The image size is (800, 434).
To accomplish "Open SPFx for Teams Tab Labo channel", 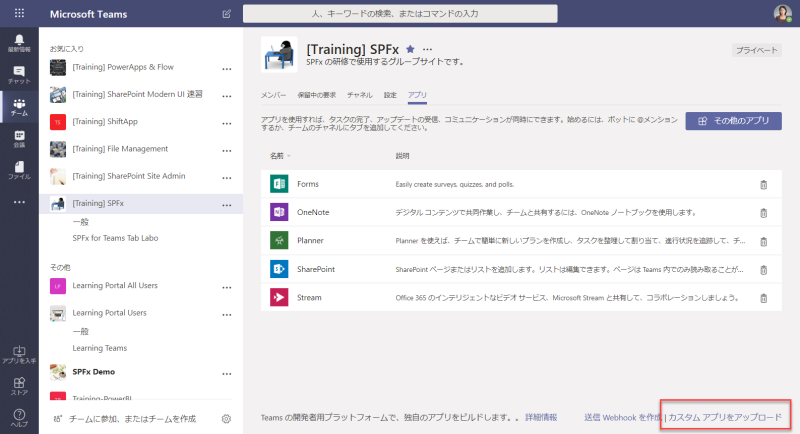I will pyautogui.click(x=115, y=238).
